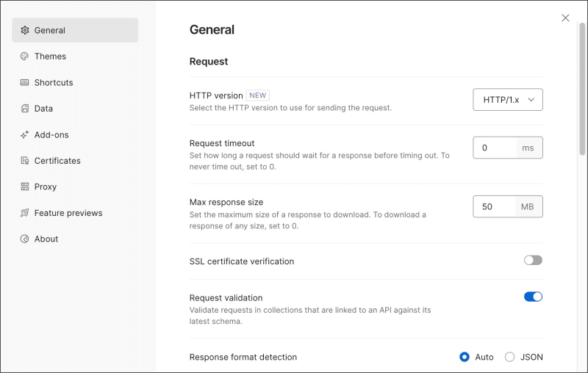Click the Certificates icon in sidebar

click(x=25, y=161)
